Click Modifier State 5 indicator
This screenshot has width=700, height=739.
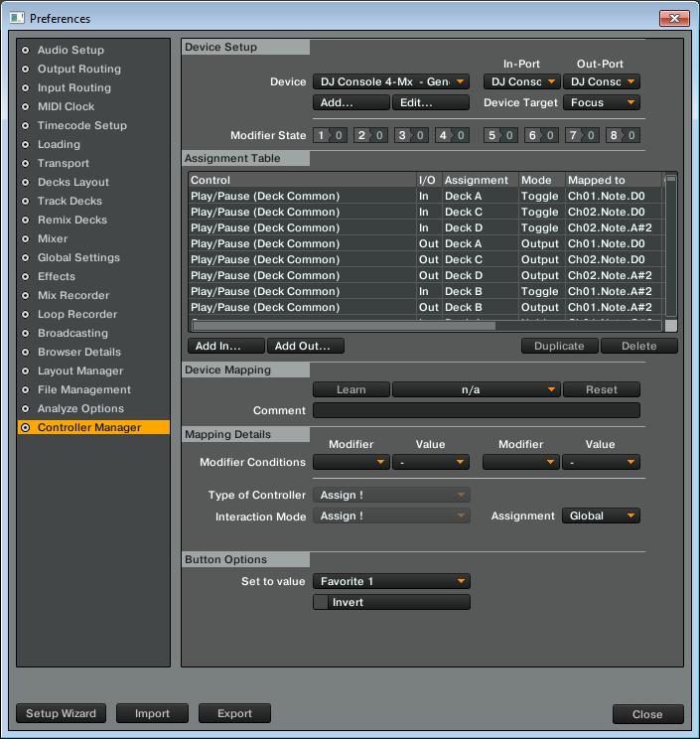499,135
